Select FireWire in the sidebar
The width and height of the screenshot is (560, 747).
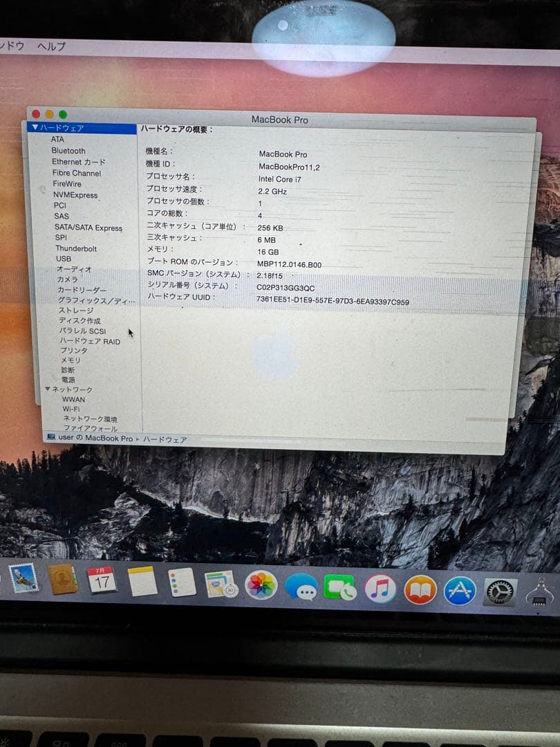tap(67, 183)
